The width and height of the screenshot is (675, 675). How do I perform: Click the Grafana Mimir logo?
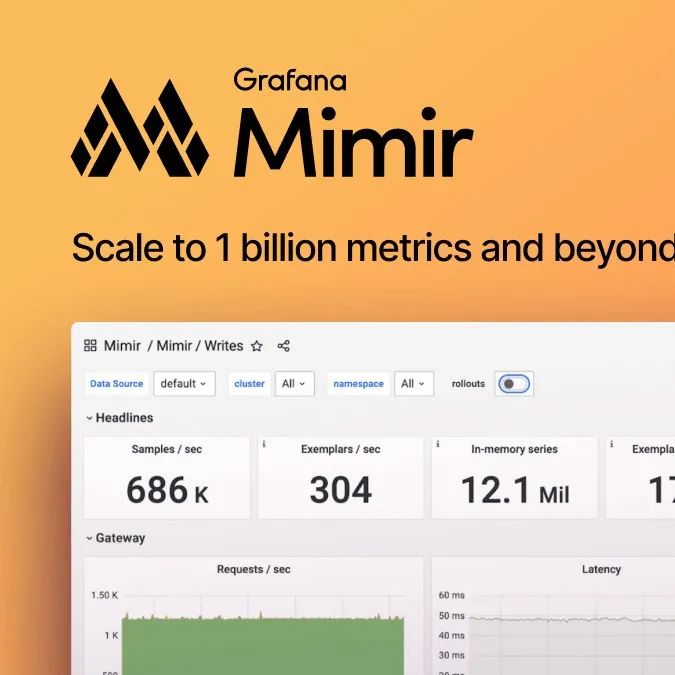pyautogui.click(x=272, y=124)
